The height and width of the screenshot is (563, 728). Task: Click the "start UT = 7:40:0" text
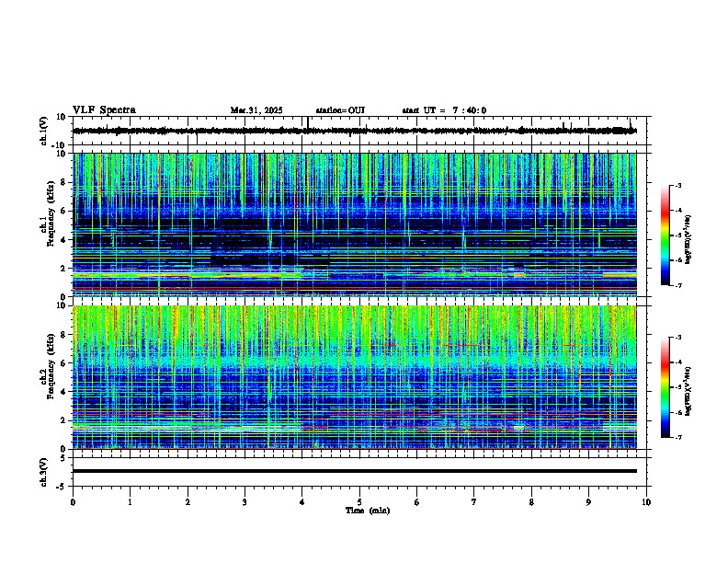(444, 110)
